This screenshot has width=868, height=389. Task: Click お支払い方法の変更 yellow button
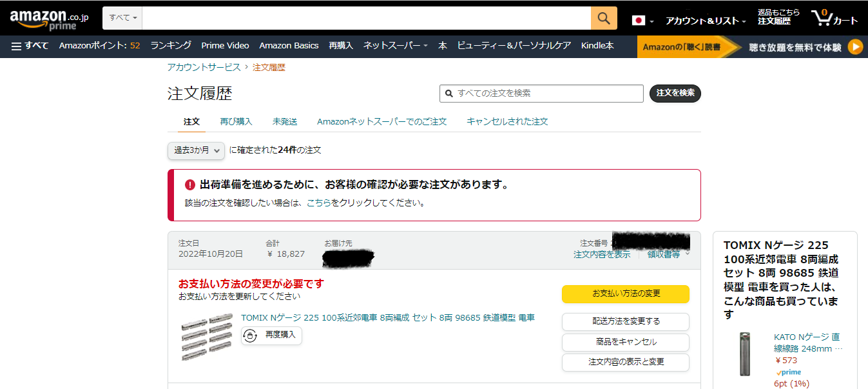coord(626,294)
